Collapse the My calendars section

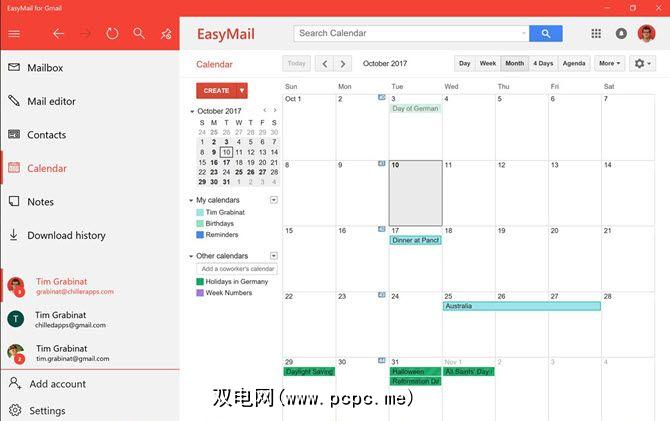(191, 200)
